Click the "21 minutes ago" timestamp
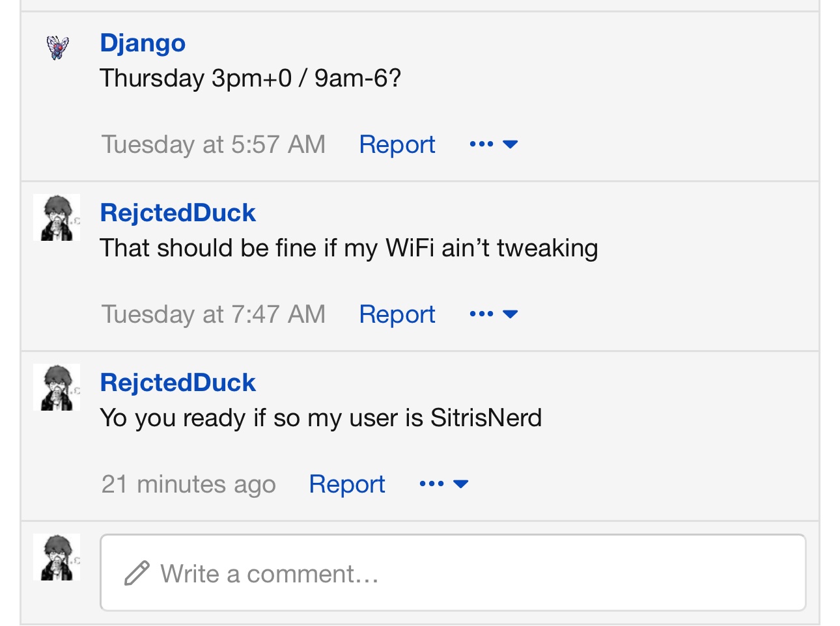This screenshot has width=840, height=626. 188,484
